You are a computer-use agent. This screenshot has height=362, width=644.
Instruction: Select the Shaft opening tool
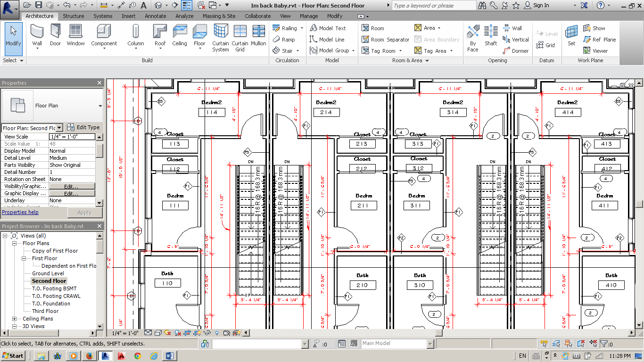point(491,36)
